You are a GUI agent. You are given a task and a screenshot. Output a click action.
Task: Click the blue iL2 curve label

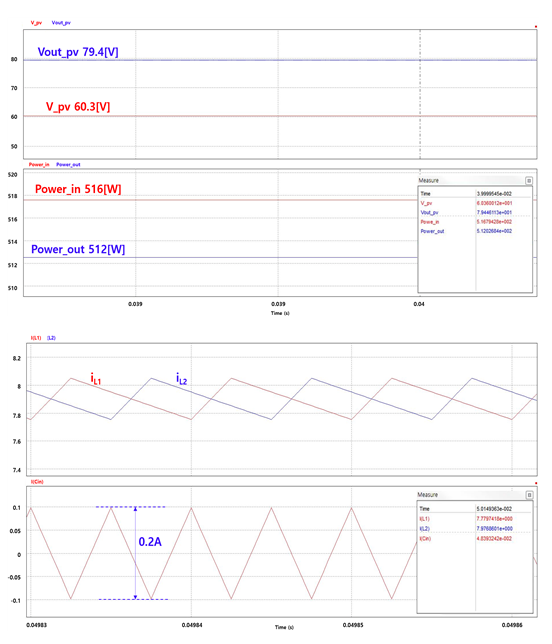point(182,378)
